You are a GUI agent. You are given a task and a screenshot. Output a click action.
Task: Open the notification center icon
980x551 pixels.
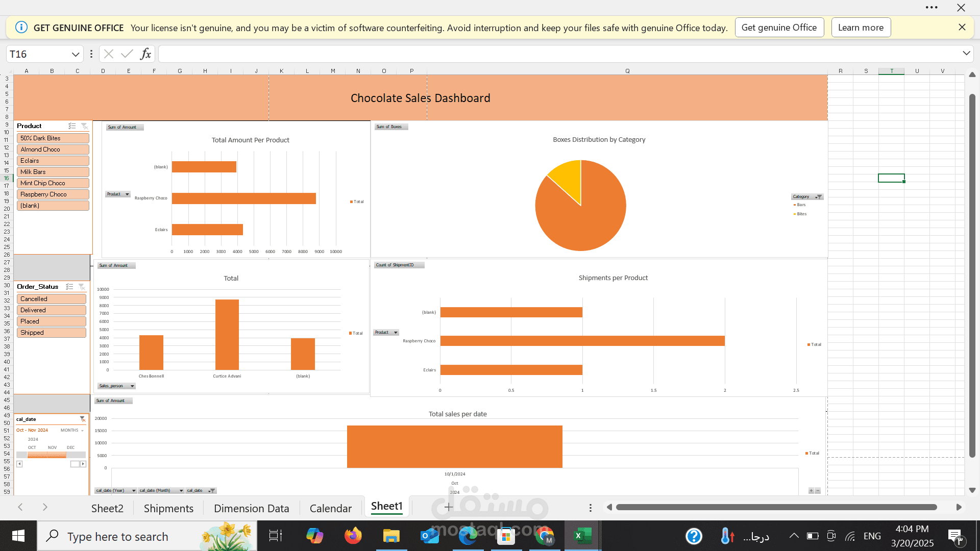click(955, 536)
